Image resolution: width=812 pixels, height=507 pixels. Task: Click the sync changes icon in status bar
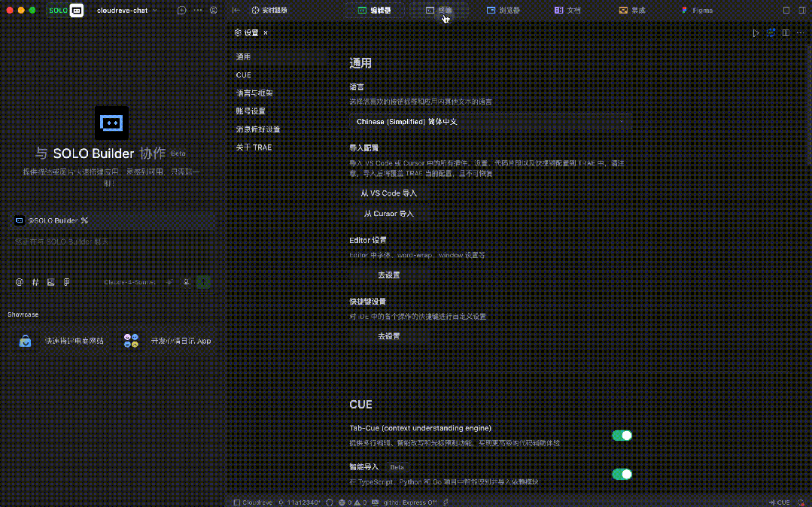(330, 502)
